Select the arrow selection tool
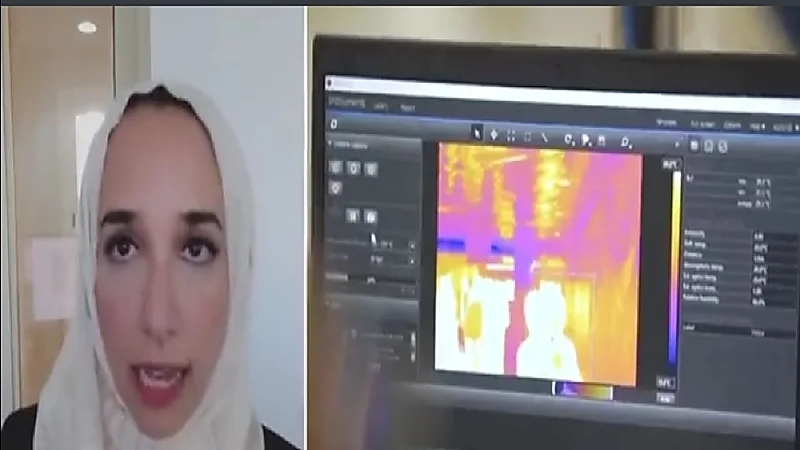 coord(477,135)
